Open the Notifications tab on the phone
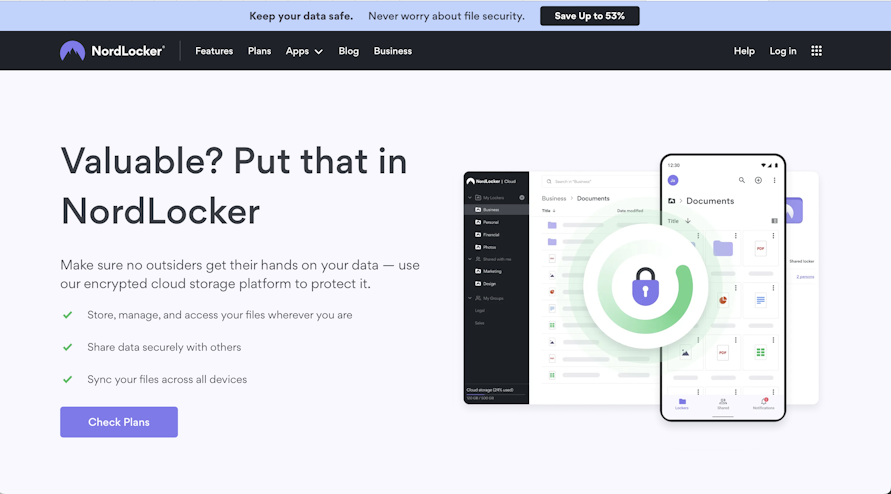891x494 pixels. [763, 404]
